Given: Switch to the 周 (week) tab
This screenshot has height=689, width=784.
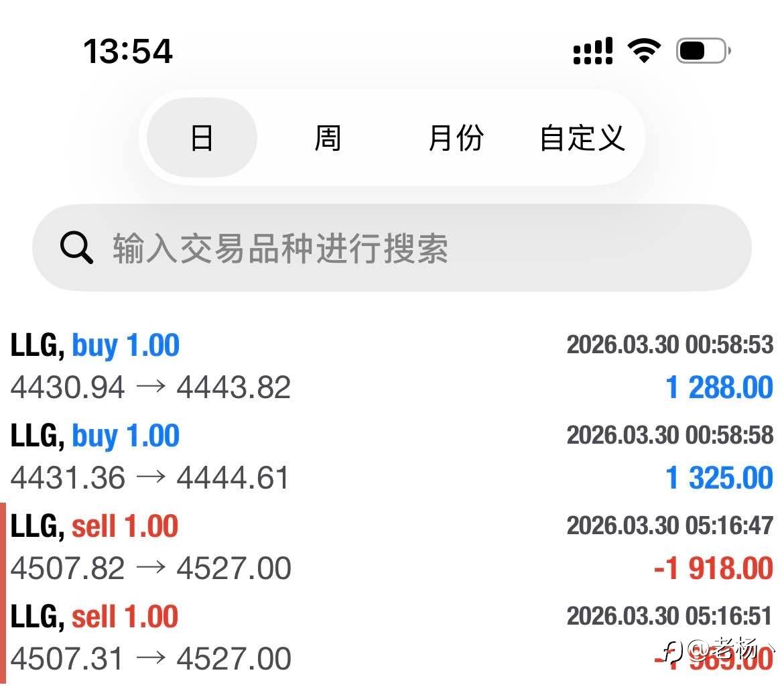Looking at the screenshot, I should 328,138.
